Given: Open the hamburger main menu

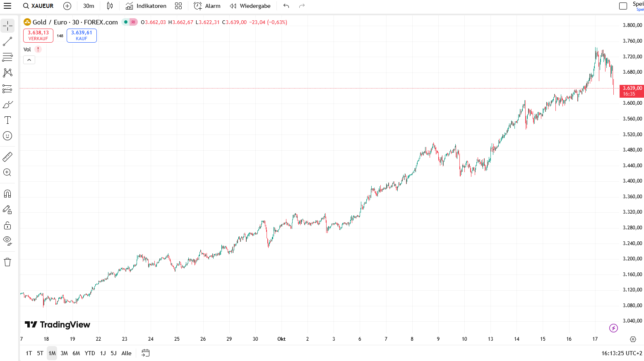Looking at the screenshot, I should [x=7, y=6].
